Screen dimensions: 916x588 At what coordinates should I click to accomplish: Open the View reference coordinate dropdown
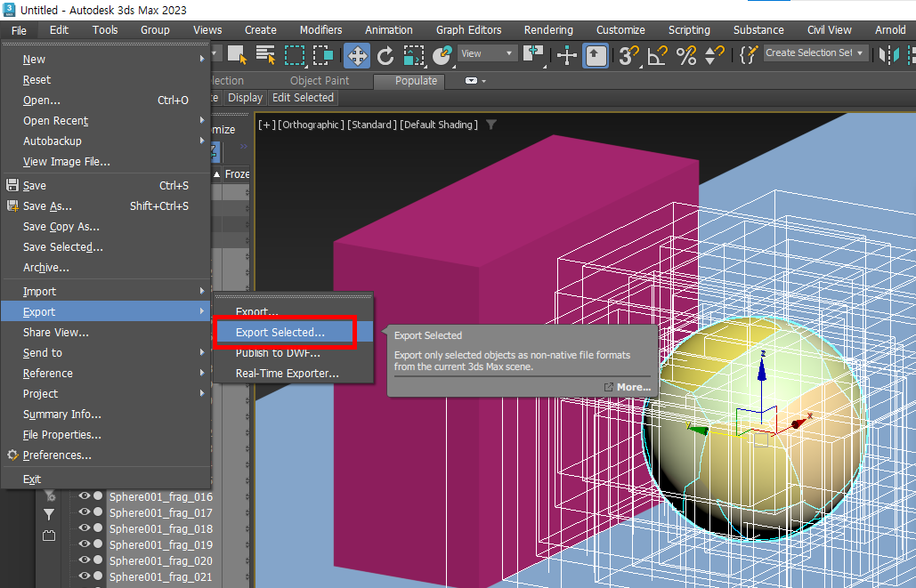coord(487,53)
